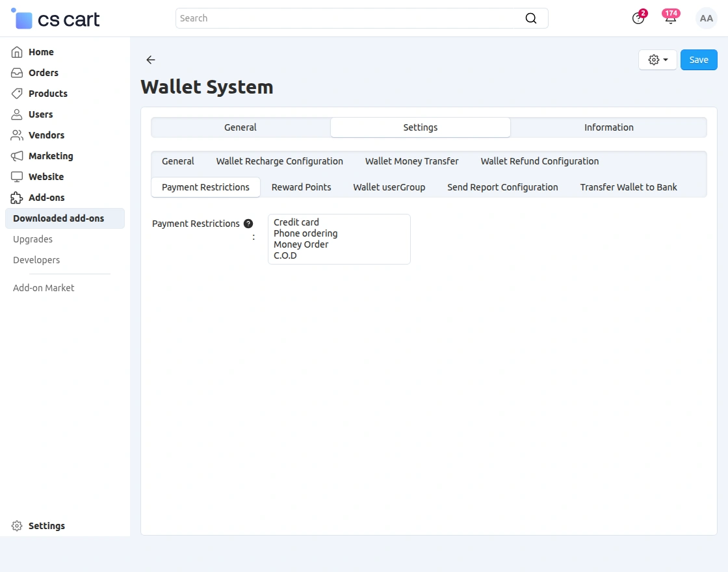Go to Upgrades in the sidebar
The image size is (728, 572).
coord(32,239)
